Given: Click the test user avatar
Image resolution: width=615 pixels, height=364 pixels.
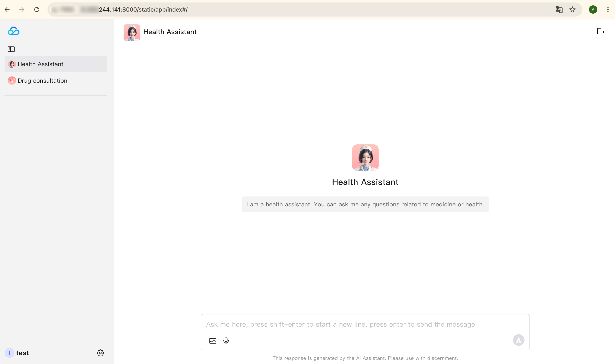Looking at the screenshot, I should point(9,353).
